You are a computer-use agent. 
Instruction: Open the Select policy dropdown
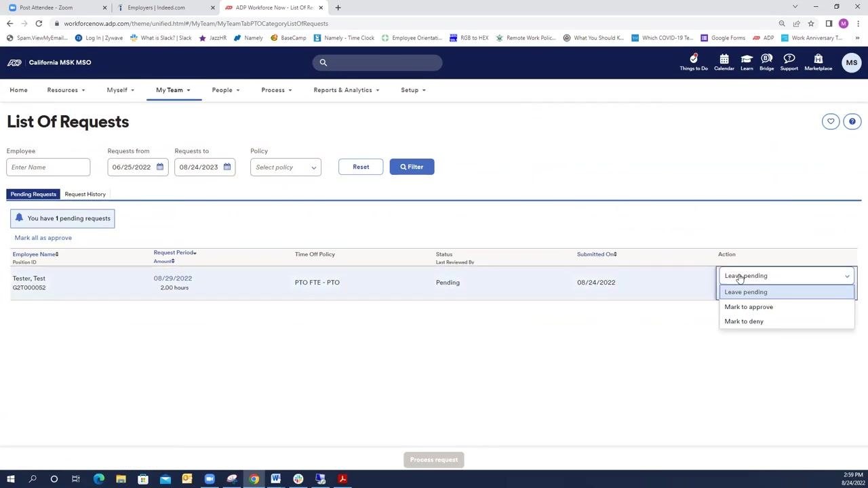[285, 167]
